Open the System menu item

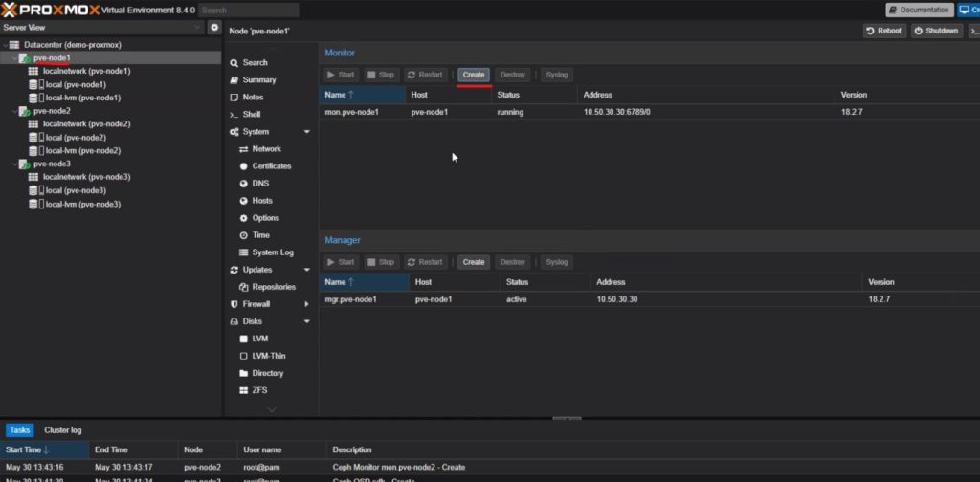tap(256, 132)
